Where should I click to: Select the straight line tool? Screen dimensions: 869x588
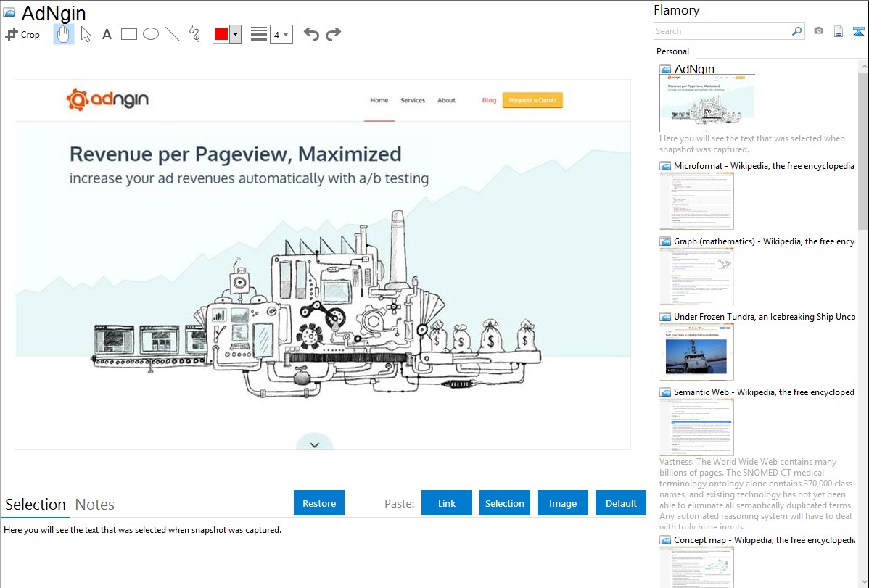tap(172, 34)
